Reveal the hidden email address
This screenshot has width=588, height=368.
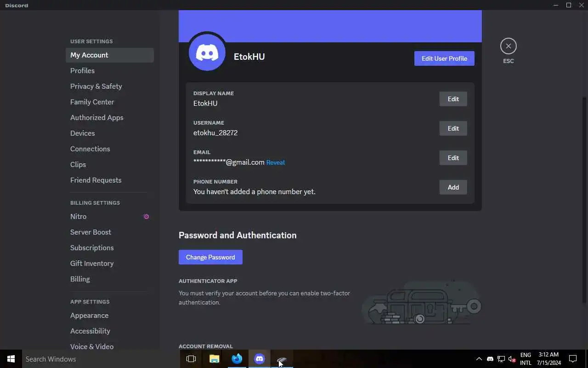click(276, 162)
